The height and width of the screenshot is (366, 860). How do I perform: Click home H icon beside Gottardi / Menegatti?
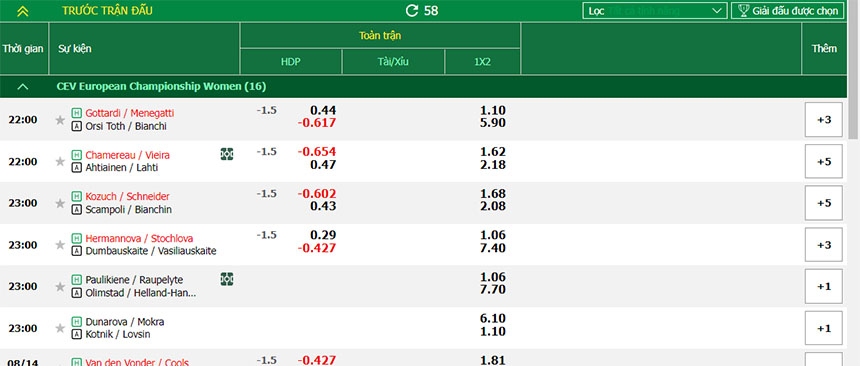(76, 113)
